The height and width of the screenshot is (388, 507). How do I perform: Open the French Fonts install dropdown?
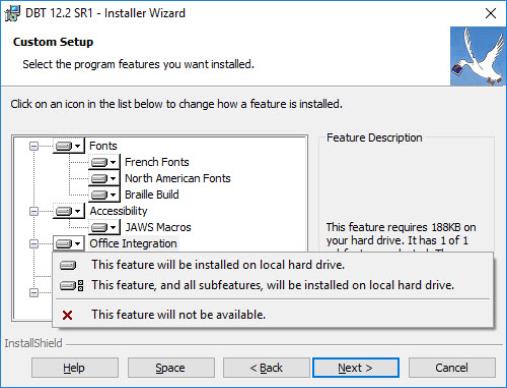point(104,162)
